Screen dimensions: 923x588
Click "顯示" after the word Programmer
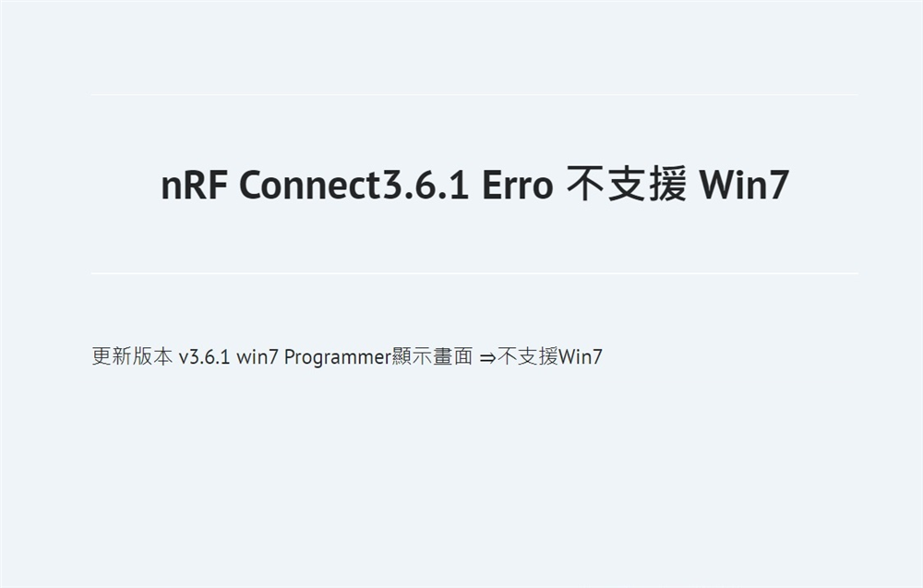(x=412, y=356)
